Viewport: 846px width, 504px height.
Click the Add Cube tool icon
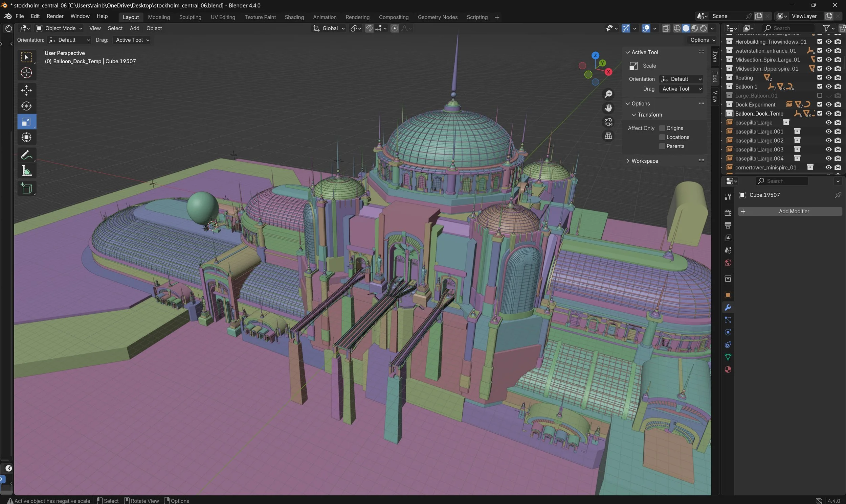pyautogui.click(x=26, y=189)
